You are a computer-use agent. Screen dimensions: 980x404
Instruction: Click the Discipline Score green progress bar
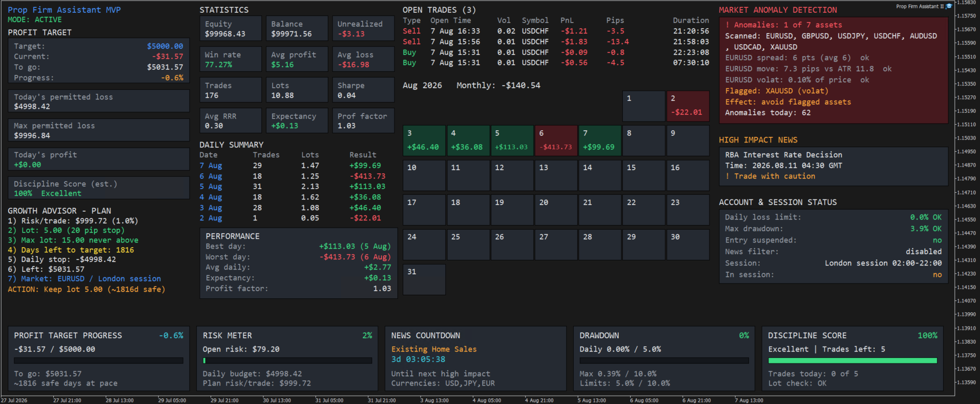[x=852, y=360]
